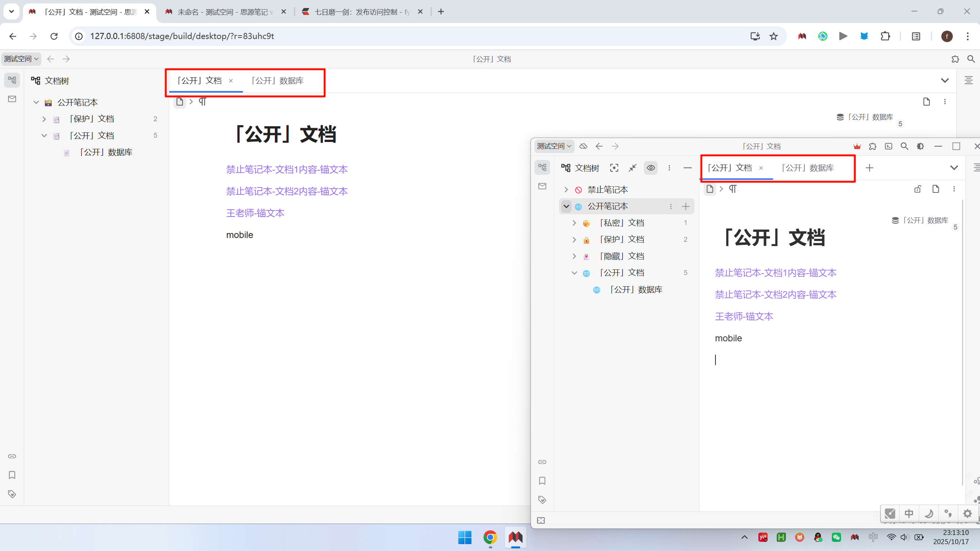Click the collapse-all icon in the desktop file tree

pos(632,168)
